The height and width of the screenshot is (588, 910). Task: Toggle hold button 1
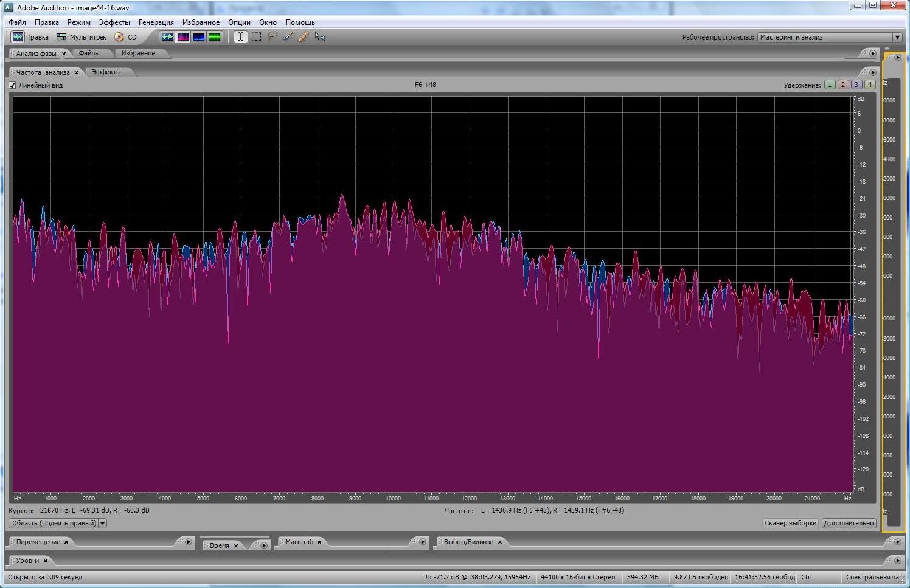coord(829,85)
